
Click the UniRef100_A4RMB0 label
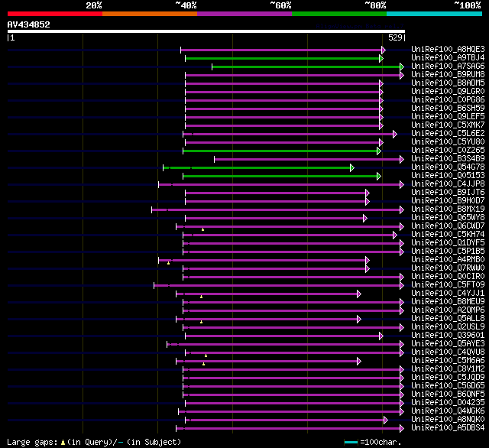coord(448,260)
